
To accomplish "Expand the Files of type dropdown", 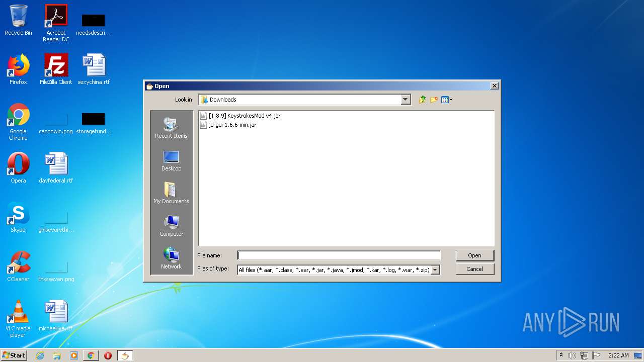I will point(435,270).
